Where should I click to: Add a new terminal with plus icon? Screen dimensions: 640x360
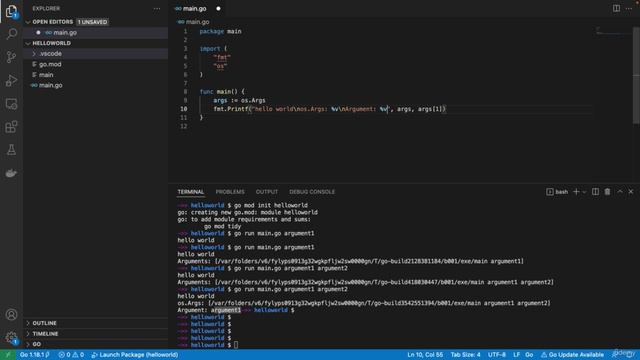[x=576, y=192]
